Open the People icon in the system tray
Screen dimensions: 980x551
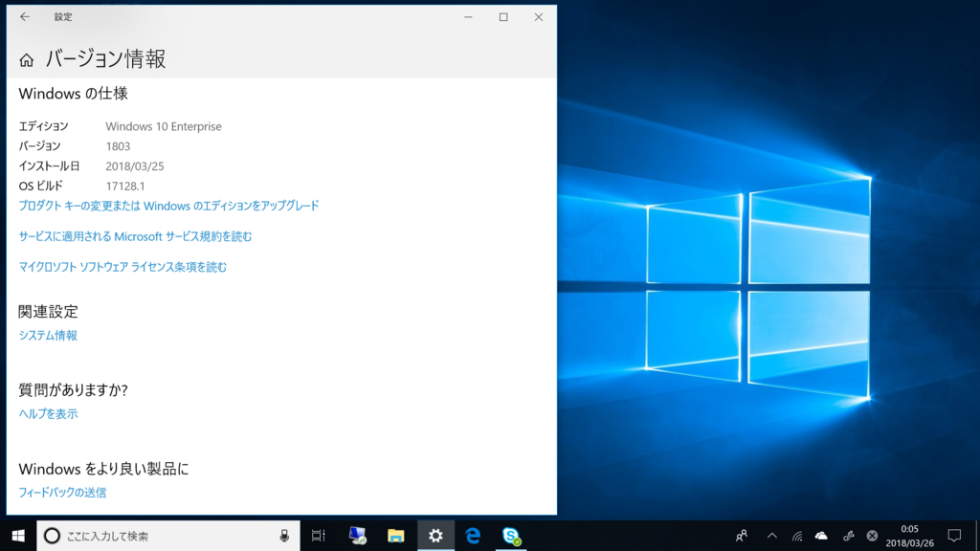click(742, 536)
